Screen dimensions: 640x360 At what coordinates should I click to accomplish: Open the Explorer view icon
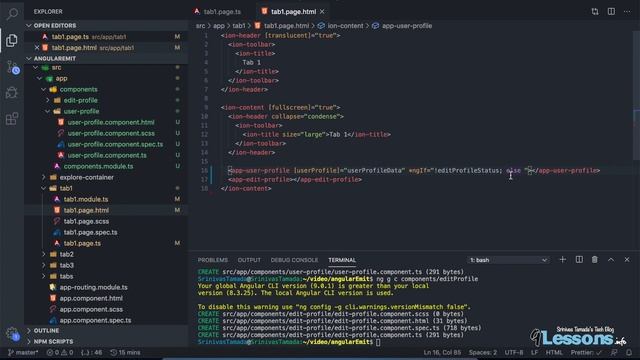click(12, 40)
